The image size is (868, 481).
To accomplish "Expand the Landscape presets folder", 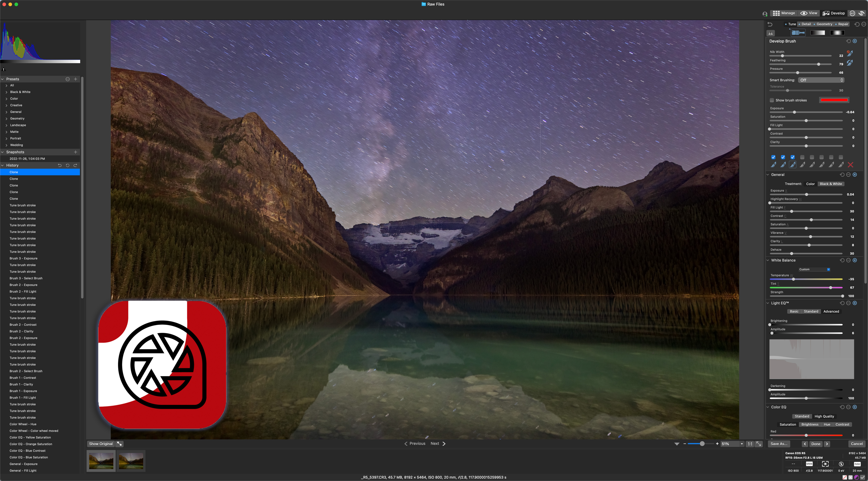I will click(x=6, y=125).
